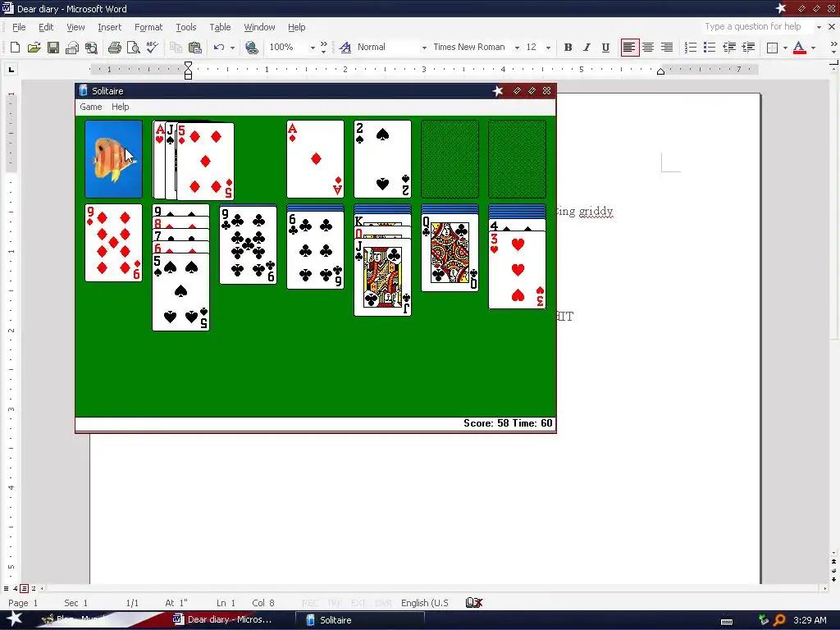Viewport: 840px width, 630px height.
Task: Open Word's File menu
Action: 19,27
